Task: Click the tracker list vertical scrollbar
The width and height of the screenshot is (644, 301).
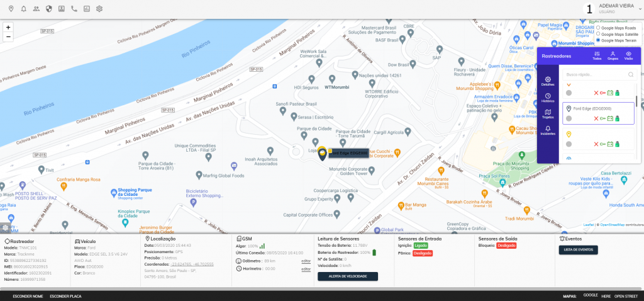Action: pyautogui.click(x=636, y=101)
